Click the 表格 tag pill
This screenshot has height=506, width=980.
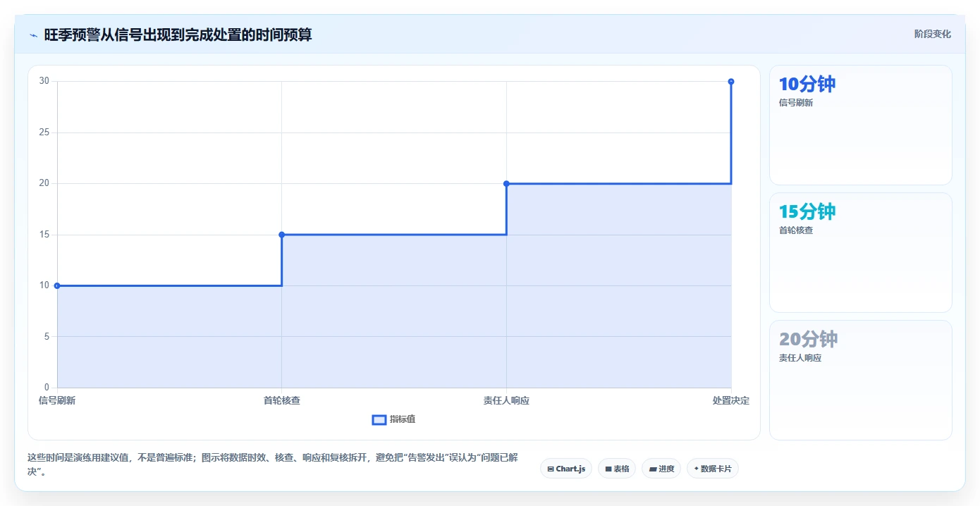coord(617,469)
